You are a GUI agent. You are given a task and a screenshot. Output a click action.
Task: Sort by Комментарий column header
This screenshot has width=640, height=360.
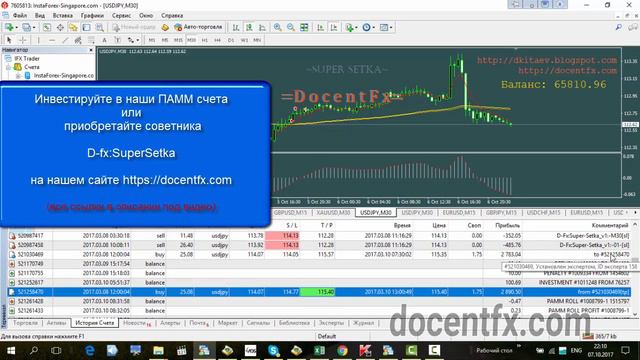[x=610, y=225]
